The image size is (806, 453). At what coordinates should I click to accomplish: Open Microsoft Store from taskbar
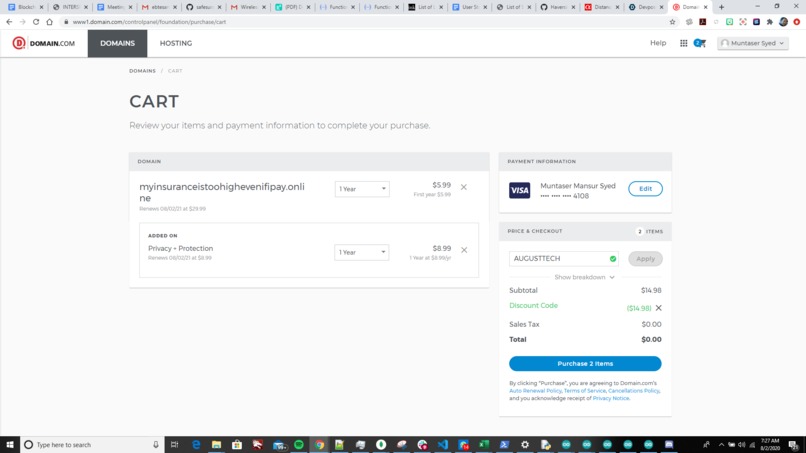coord(237,444)
